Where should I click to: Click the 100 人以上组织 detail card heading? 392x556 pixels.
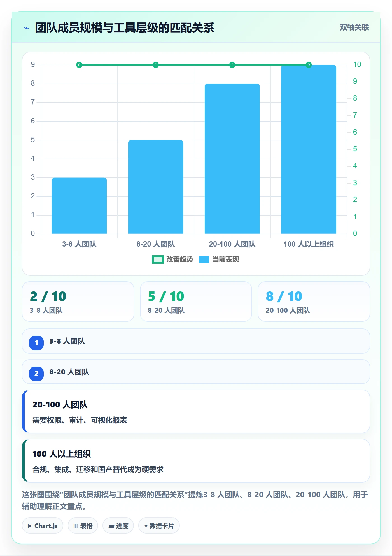coord(62,454)
